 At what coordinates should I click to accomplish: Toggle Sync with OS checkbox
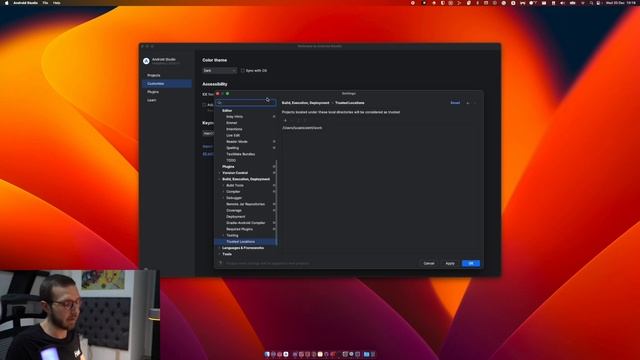coord(242,71)
